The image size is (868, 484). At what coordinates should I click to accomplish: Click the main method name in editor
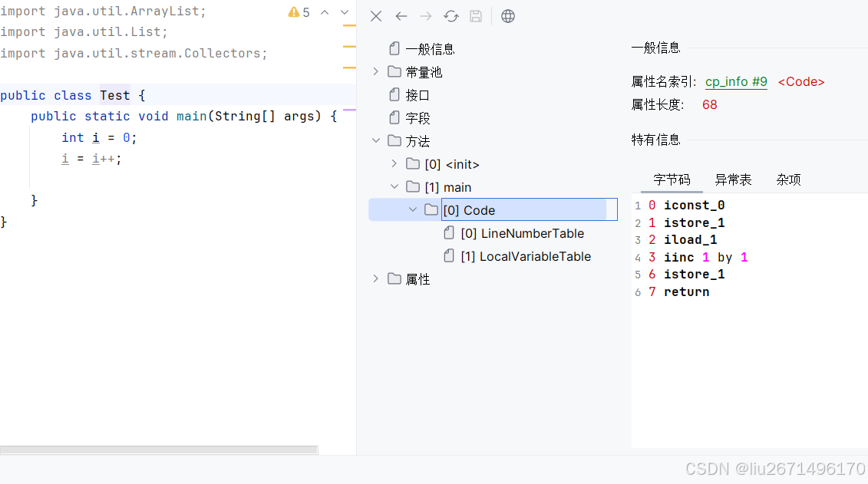[192, 116]
